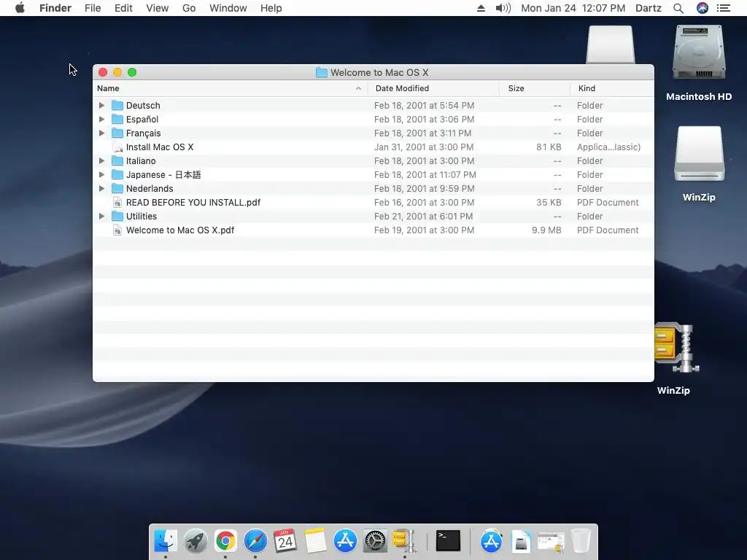The image size is (747, 560).
Task: Expand the Utilities folder
Action: click(x=101, y=216)
